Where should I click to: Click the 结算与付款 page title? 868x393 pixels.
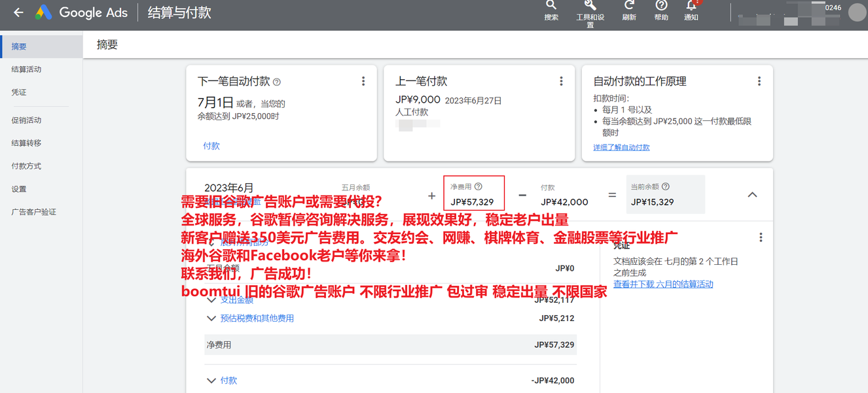click(x=179, y=12)
